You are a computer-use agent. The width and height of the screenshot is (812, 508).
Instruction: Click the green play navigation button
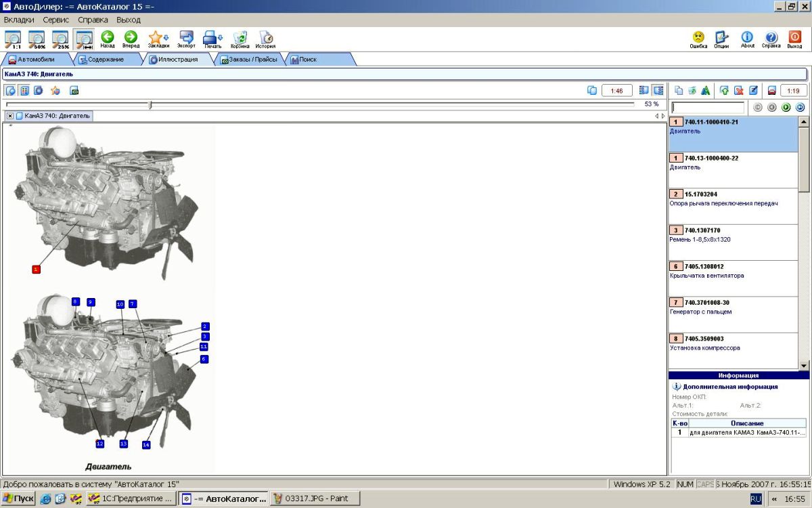pos(786,107)
